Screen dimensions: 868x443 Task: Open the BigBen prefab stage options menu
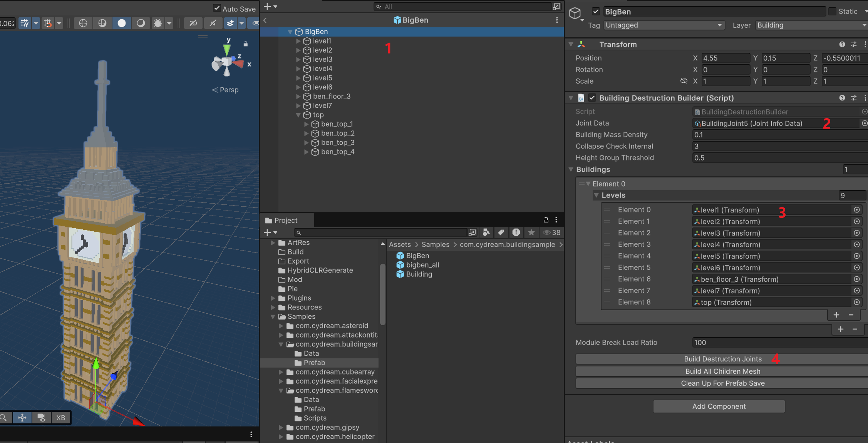[557, 20]
